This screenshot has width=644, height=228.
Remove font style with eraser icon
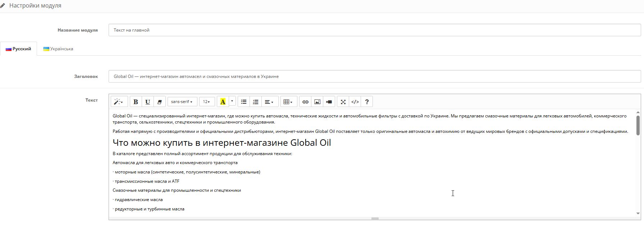pos(159,102)
